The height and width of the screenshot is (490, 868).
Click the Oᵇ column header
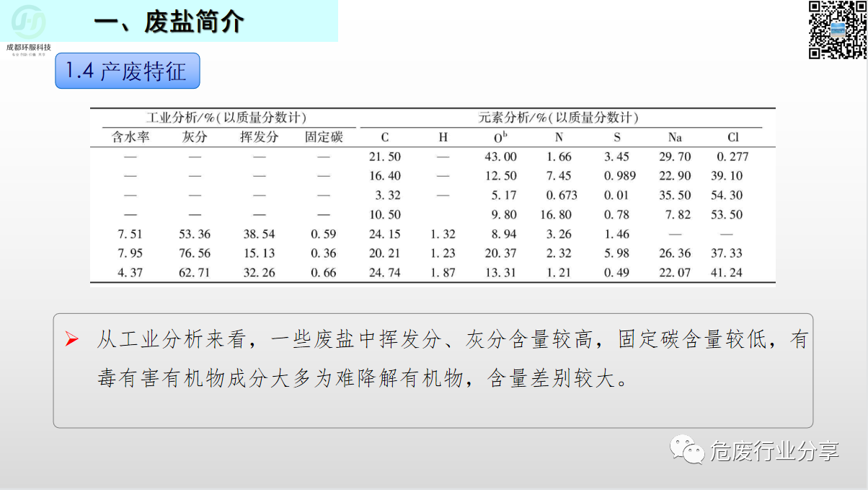[x=501, y=137]
